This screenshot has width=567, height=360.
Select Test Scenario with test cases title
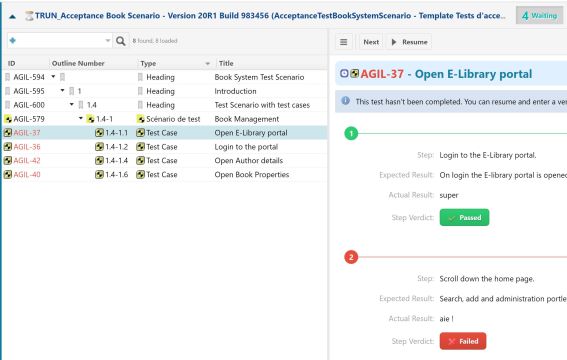point(262,105)
